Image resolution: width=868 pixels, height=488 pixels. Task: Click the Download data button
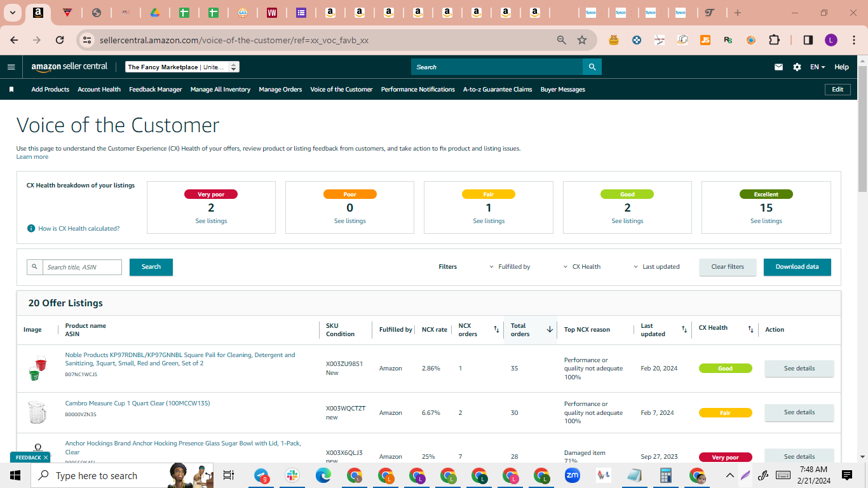coord(797,267)
